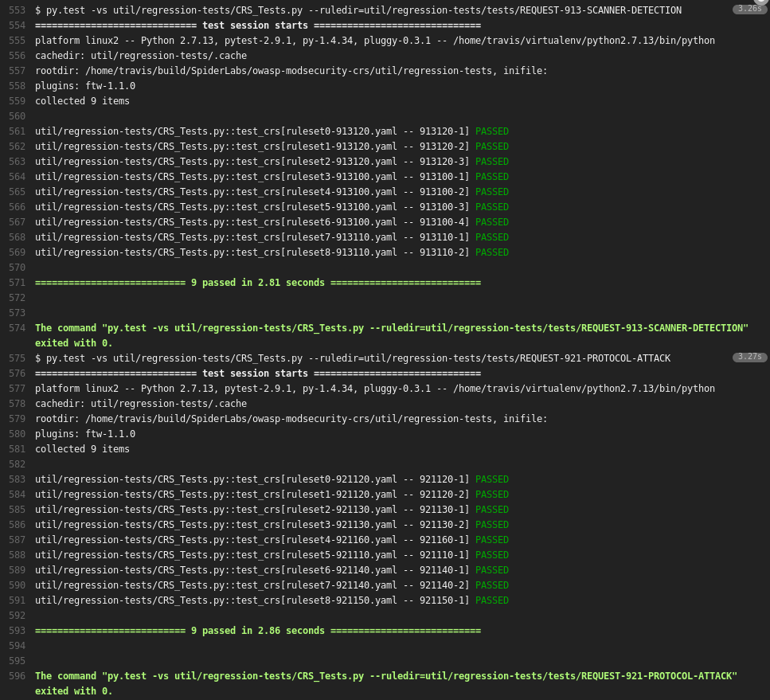Image resolution: width=770 pixels, height=700 pixels.
Task: Click the ruleset0-913120.yaml test result line
Action: (272, 131)
